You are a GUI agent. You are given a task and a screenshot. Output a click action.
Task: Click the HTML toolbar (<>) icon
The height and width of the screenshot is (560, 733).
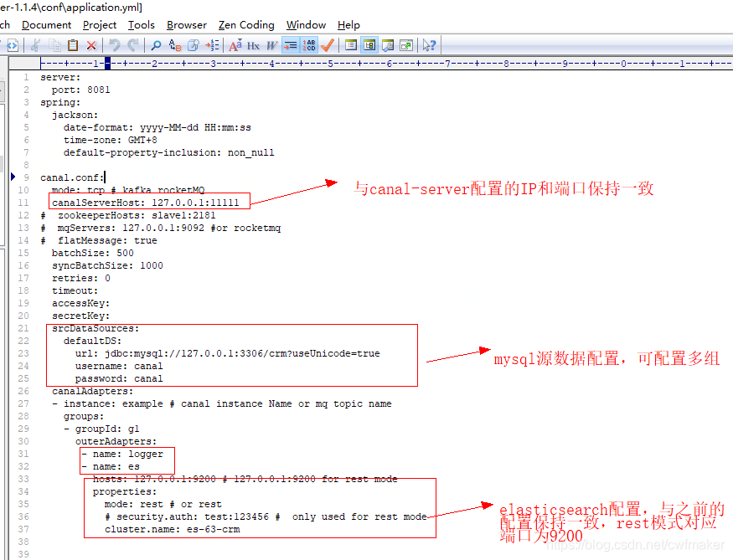point(13,45)
